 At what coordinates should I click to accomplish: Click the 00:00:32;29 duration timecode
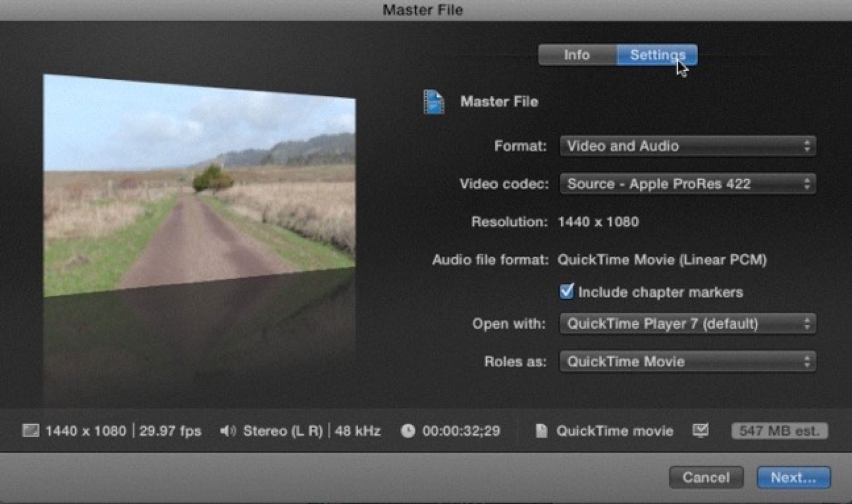pos(461,431)
